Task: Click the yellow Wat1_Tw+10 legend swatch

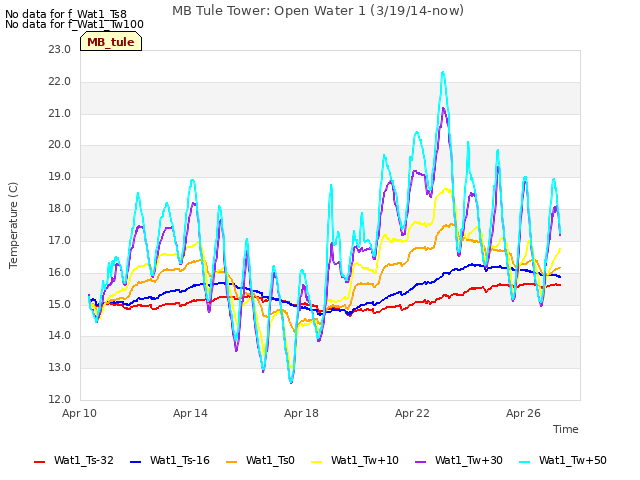Action: coord(316,462)
